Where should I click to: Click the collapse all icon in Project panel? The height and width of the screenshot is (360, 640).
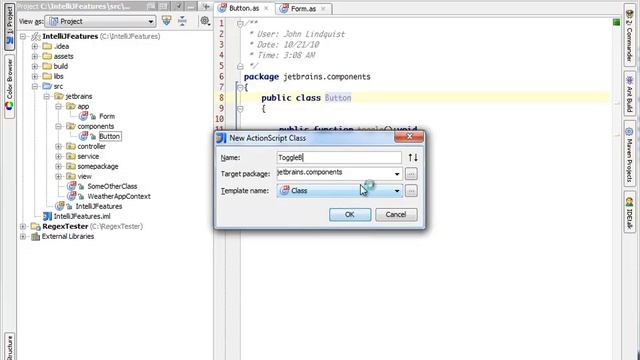click(x=182, y=20)
